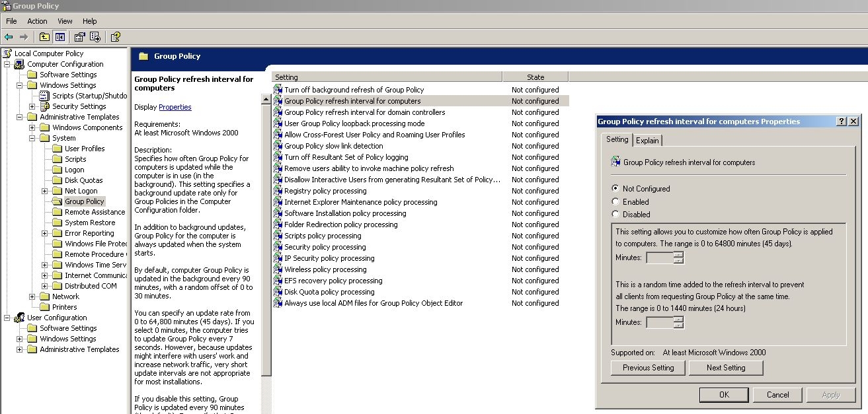The width and height of the screenshot is (868, 414).
Task: Click the System Restore folder icon
Action: click(x=58, y=223)
